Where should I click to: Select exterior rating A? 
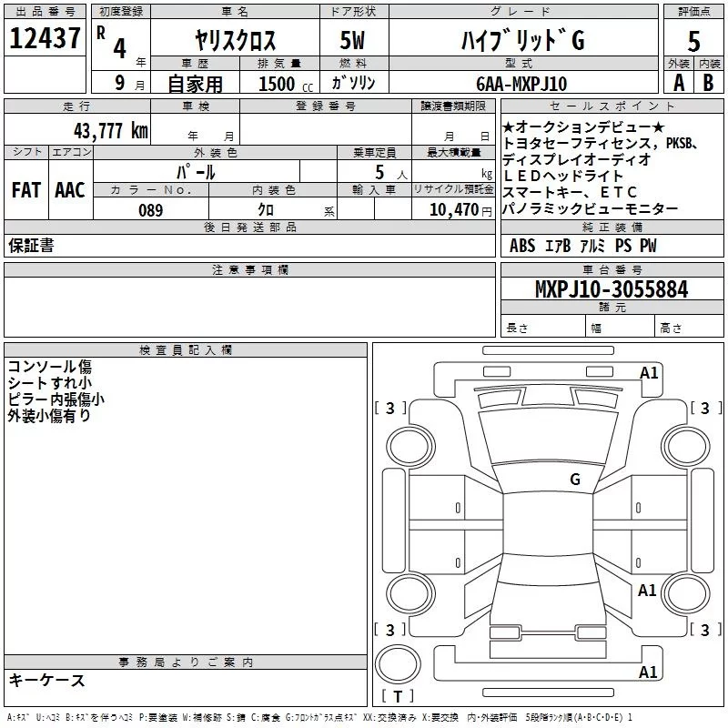pyautogui.click(x=679, y=83)
